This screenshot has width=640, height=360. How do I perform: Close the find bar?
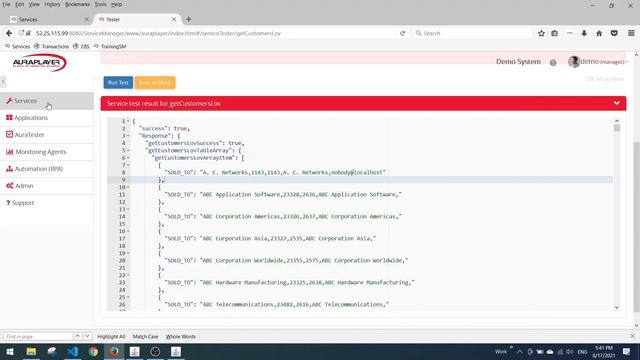click(x=632, y=336)
